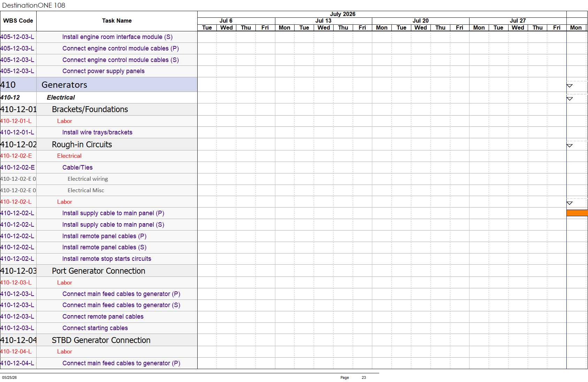Click the 05/25/26 date in the footer
The width and height of the screenshot is (588, 382).
pyautogui.click(x=9, y=377)
